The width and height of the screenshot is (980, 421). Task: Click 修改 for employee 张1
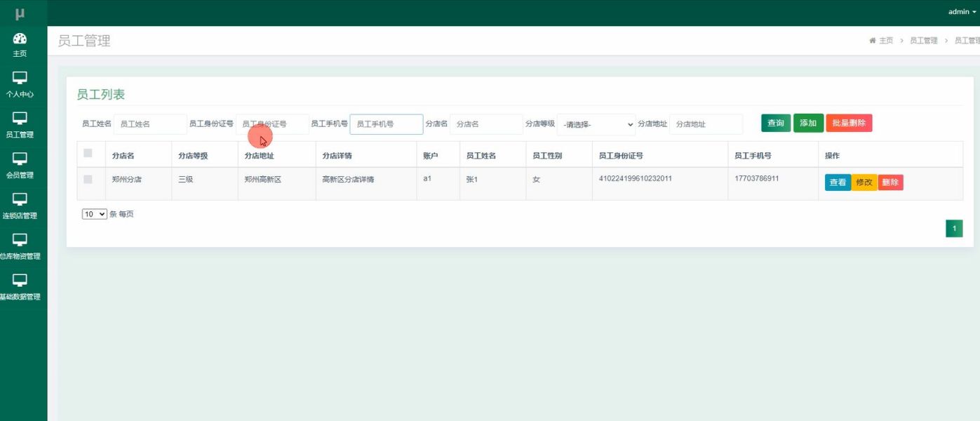pyautogui.click(x=864, y=182)
